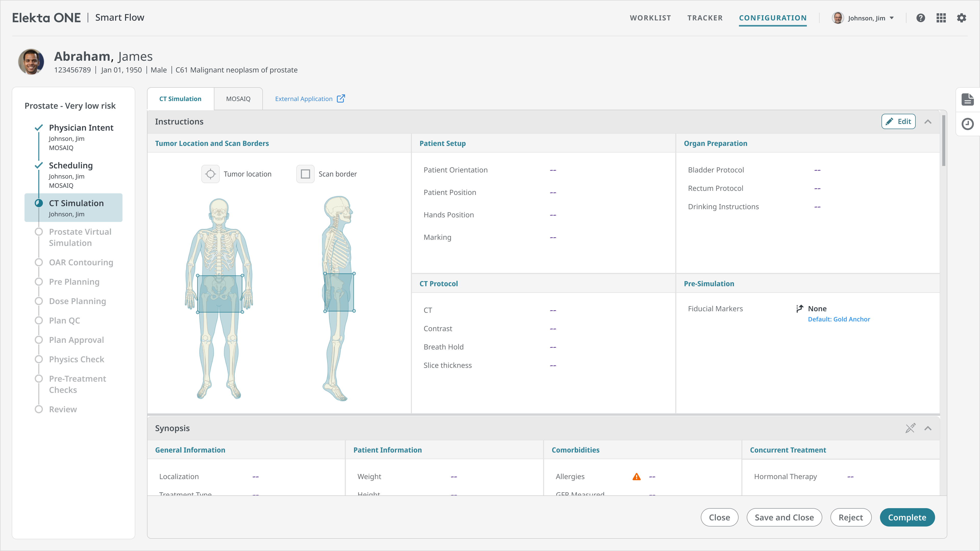
Task: Collapse the Synopsis section
Action: (928, 428)
